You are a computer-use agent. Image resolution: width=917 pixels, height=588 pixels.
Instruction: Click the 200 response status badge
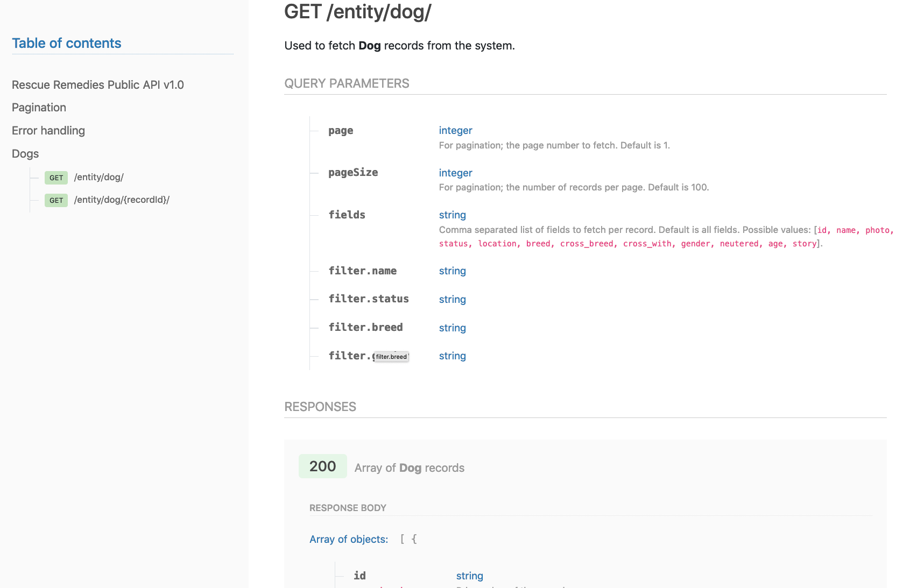click(x=322, y=466)
